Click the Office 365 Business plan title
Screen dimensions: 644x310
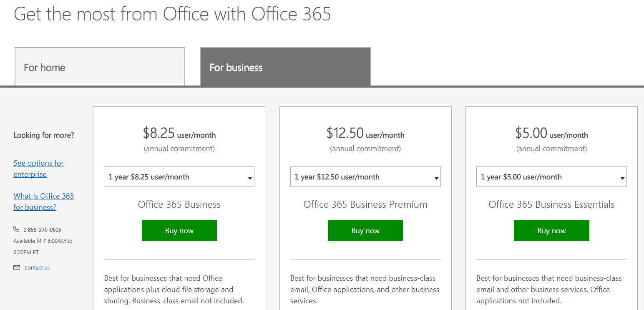[x=179, y=204]
